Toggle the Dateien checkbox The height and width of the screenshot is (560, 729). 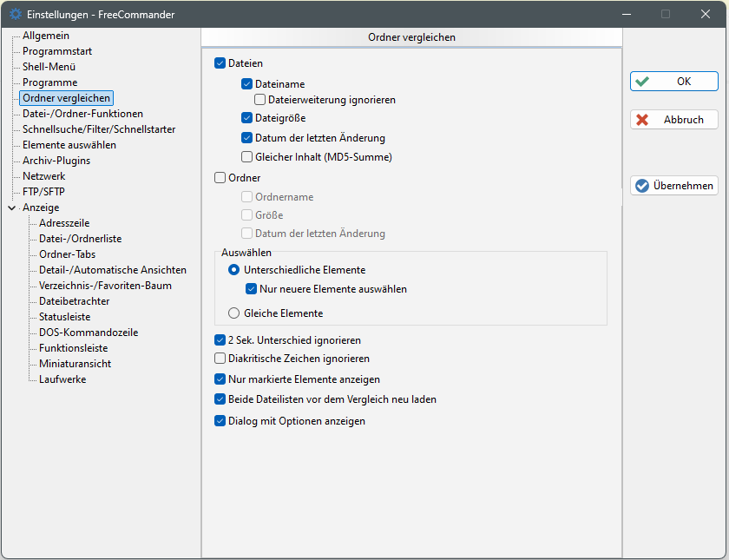(220, 63)
